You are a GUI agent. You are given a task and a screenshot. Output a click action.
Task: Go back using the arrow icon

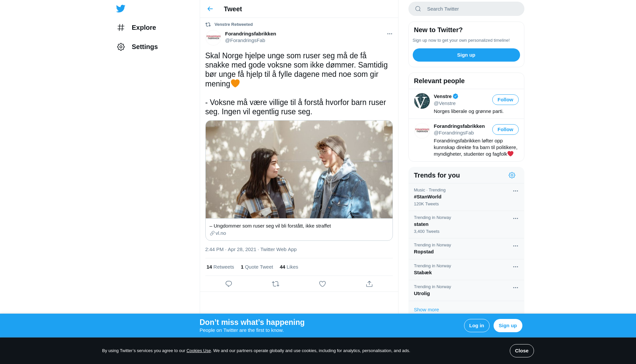coord(210,9)
